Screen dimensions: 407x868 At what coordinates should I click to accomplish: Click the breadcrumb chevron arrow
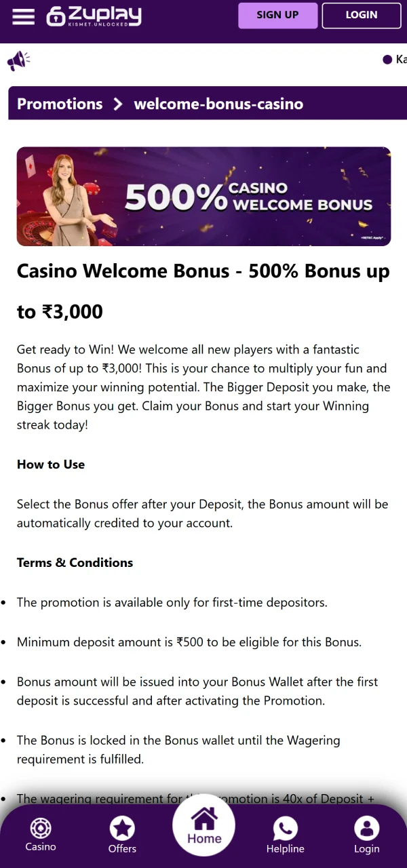[117, 104]
